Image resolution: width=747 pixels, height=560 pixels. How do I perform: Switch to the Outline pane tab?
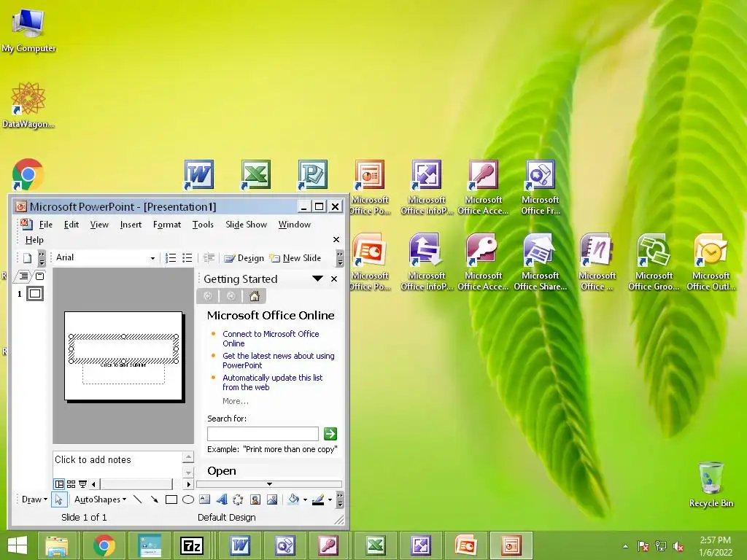coord(23,276)
